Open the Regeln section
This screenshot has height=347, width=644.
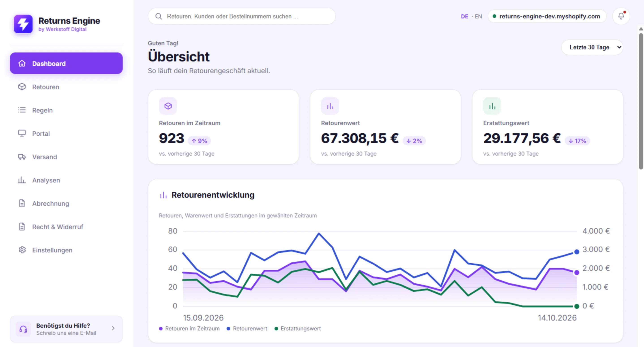[x=66, y=110]
